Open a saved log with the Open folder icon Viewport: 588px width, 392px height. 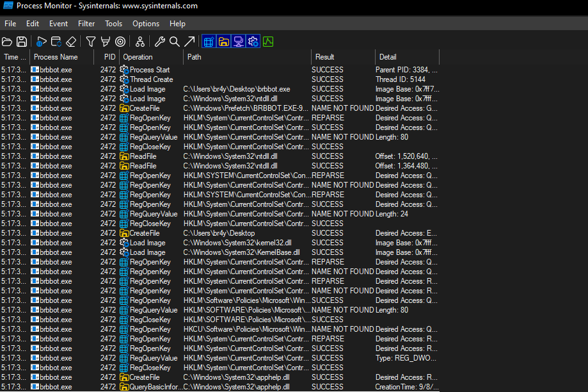point(7,42)
